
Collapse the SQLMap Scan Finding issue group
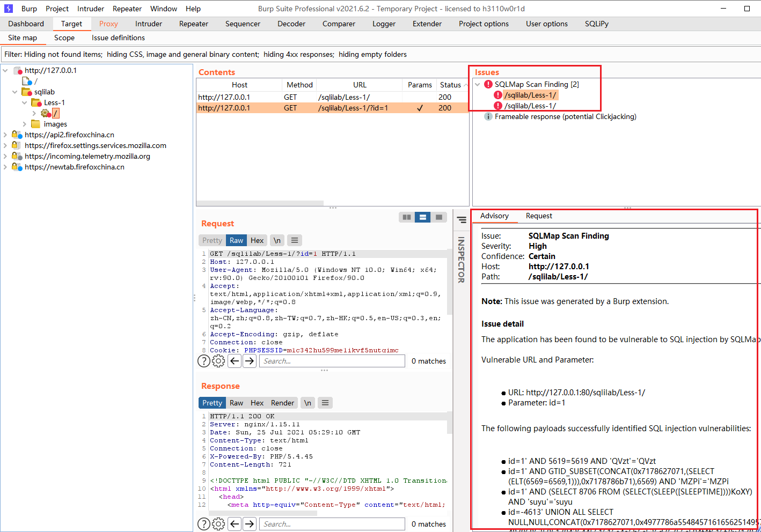(478, 84)
